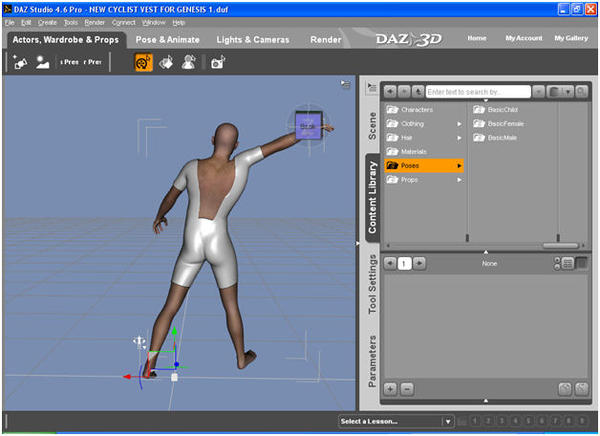Click the magnifier search button in Content Library
This screenshot has height=436, width=600.
tap(581, 92)
